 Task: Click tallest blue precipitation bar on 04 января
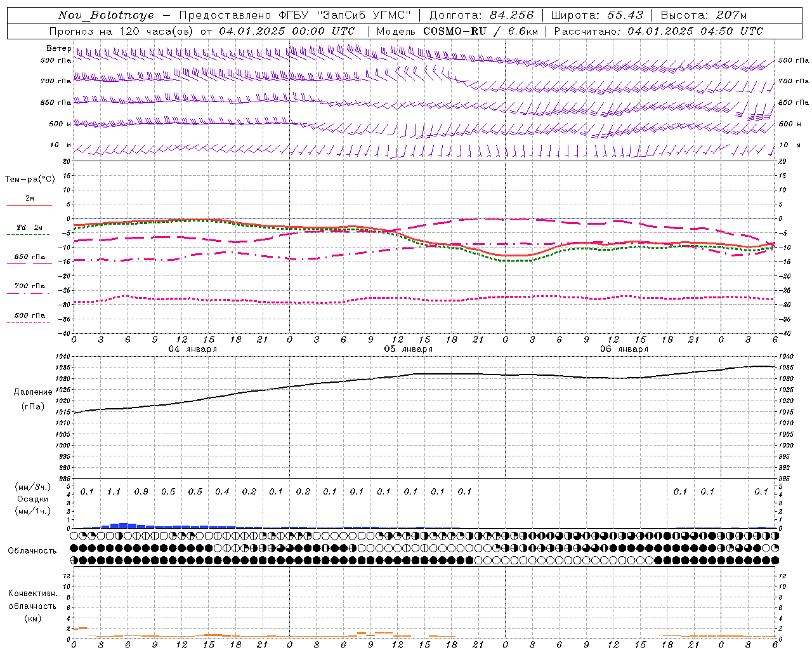pyautogui.click(x=124, y=526)
